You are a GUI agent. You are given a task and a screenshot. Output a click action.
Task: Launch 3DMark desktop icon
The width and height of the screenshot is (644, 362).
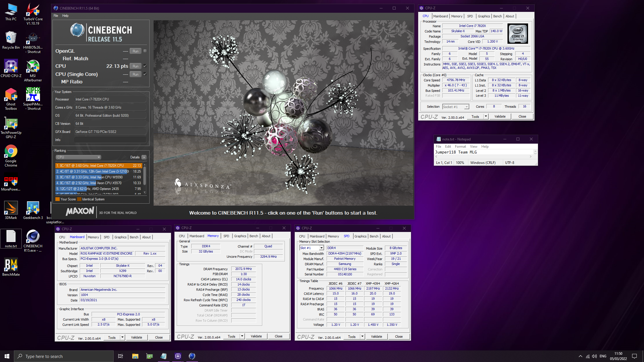coord(11,211)
